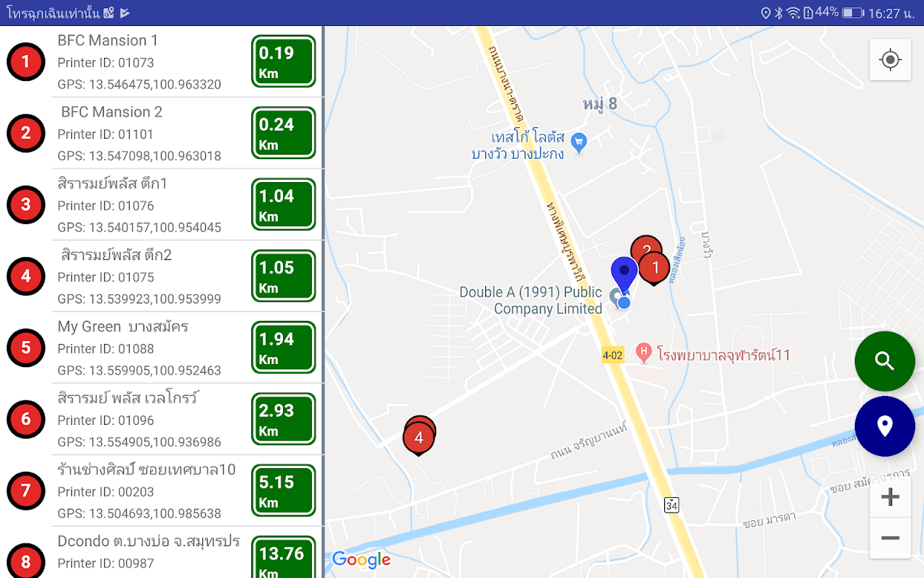Tap the battery icon in status bar
Image resolution: width=924 pixels, height=578 pixels.
[853, 13]
